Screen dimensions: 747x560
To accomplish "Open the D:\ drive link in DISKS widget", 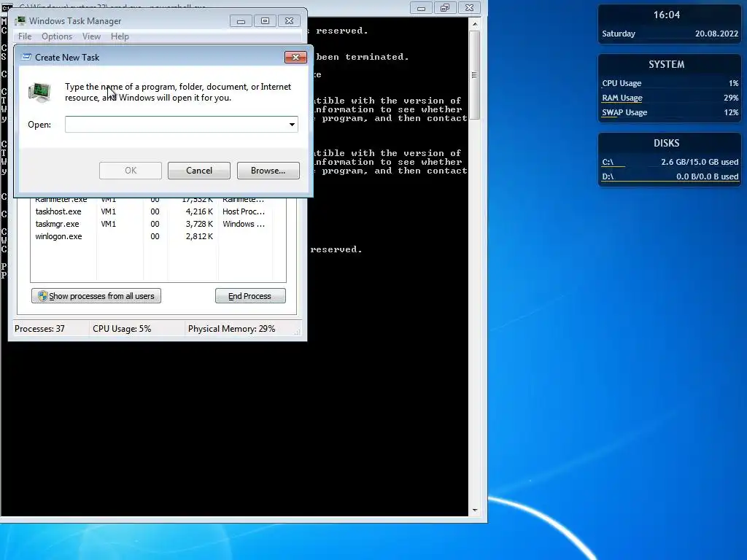I will point(608,176).
